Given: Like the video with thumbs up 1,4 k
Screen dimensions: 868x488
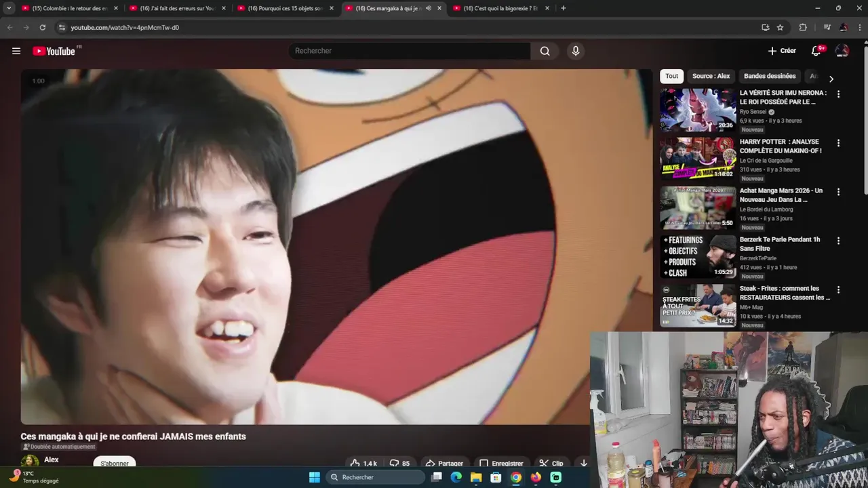Looking at the screenshot, I should (363, 464).
